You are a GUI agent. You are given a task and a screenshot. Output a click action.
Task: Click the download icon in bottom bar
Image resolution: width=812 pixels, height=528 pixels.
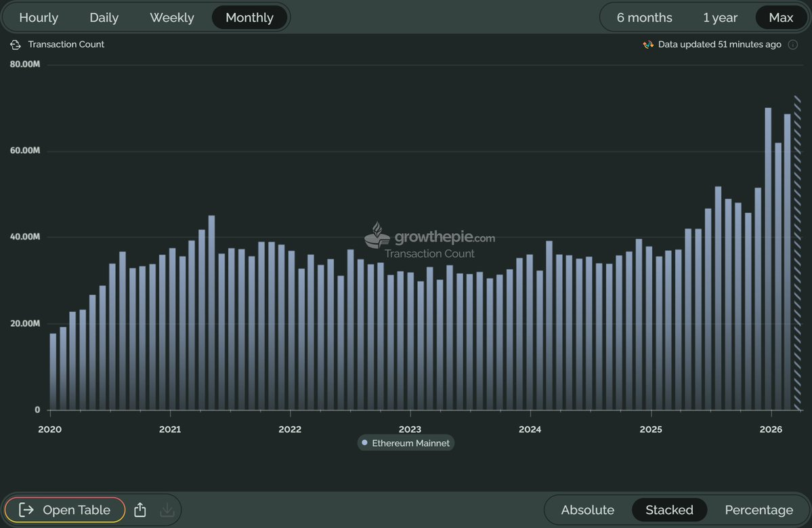[x=167, y=510]
